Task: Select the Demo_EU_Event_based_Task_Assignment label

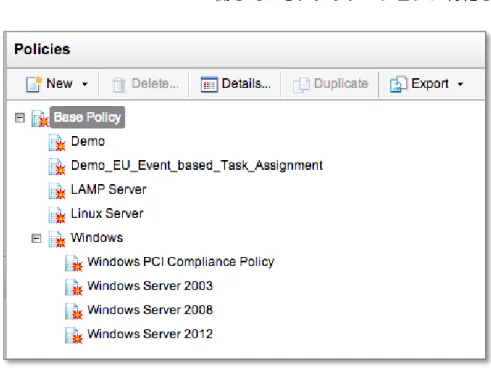Action: tap(197, 165)
